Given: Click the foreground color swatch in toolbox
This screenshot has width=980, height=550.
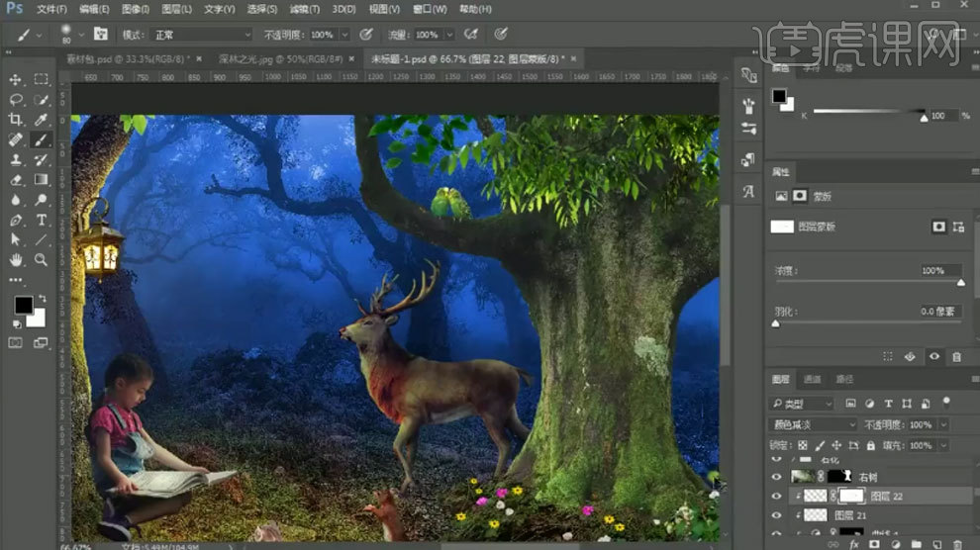Looking at the screenshot, I should pos(24,306).
